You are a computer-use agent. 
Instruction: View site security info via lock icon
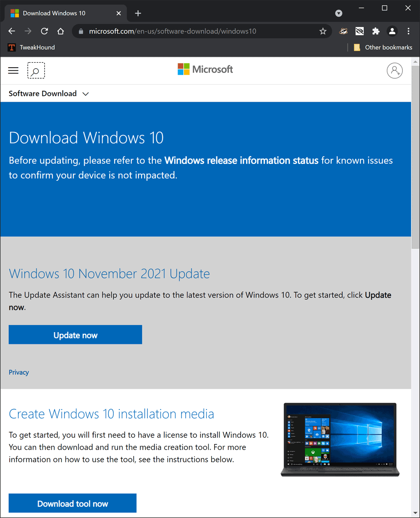pos(81,31)
